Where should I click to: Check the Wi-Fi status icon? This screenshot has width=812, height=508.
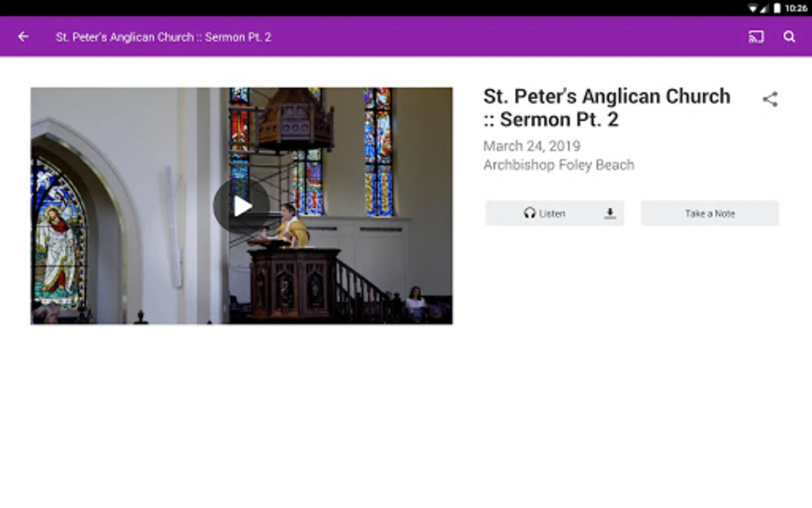[x=752, y=8]
